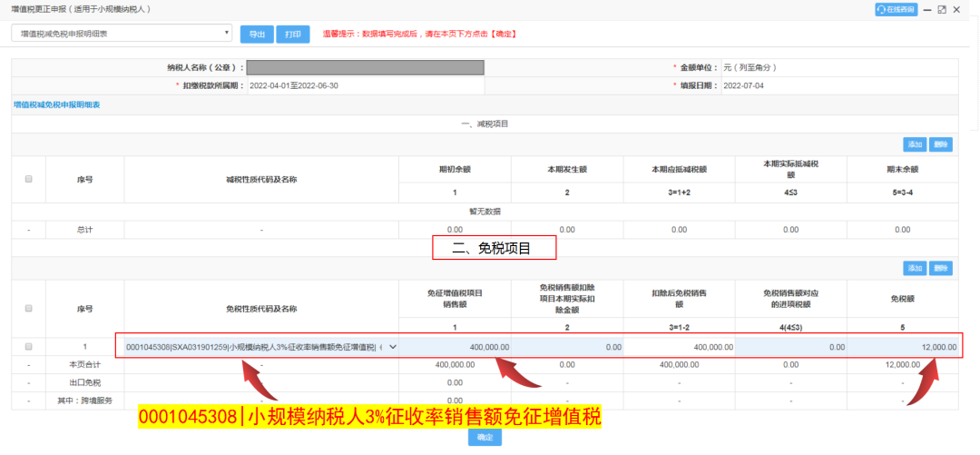The height and width of the screenshot is (455, 980).
Task: Open the 增值税减免税申报明细表 form selector dropdown
Action: point(122,34)
